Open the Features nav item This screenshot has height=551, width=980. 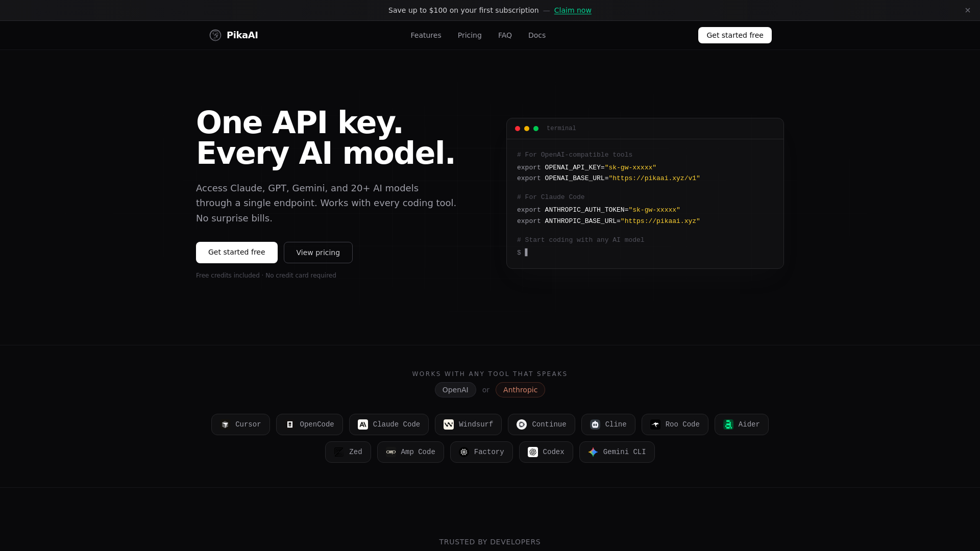click(426, 35)
